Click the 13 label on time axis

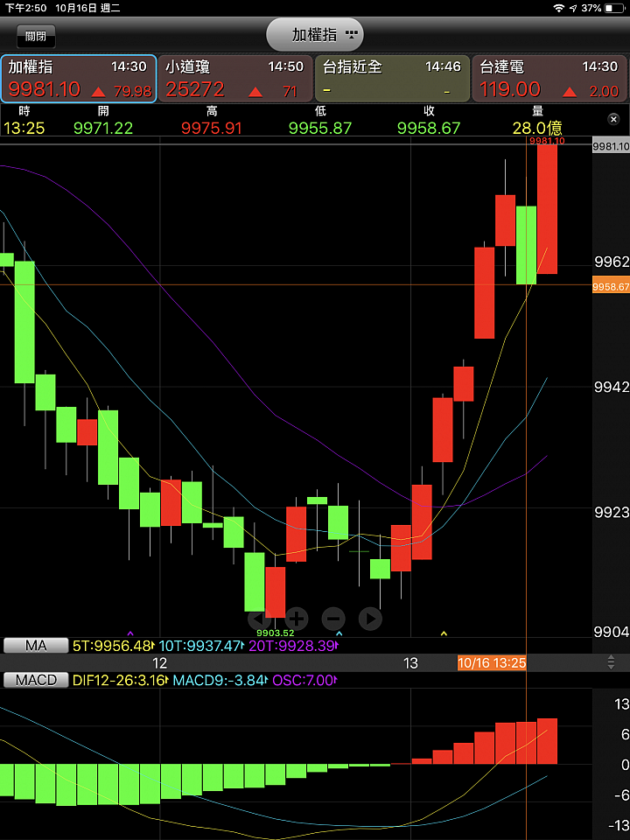point(410,663)
